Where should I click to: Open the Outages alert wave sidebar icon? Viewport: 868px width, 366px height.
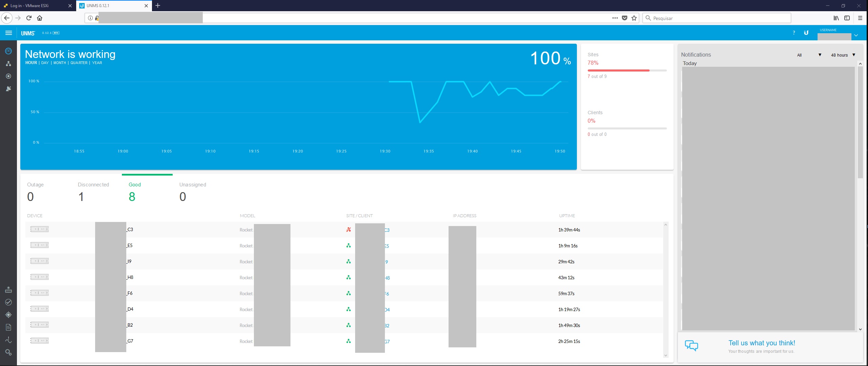8,340
